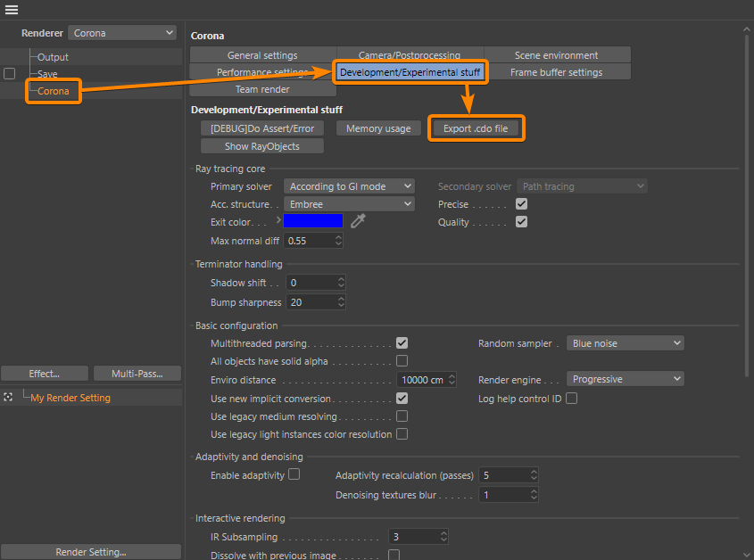Click the Shadow shift stepper arrows
The width and height of the screenshot is (754, 560).
[341, 283]
